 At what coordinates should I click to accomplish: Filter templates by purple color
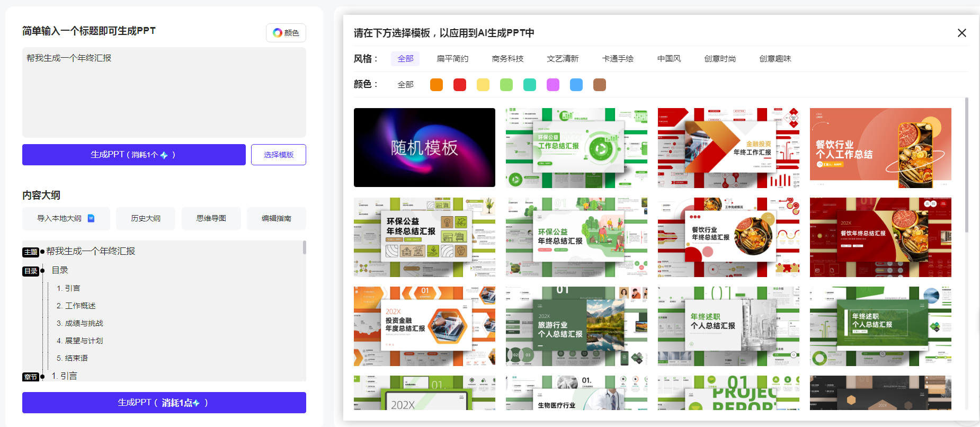coord(553,85)
